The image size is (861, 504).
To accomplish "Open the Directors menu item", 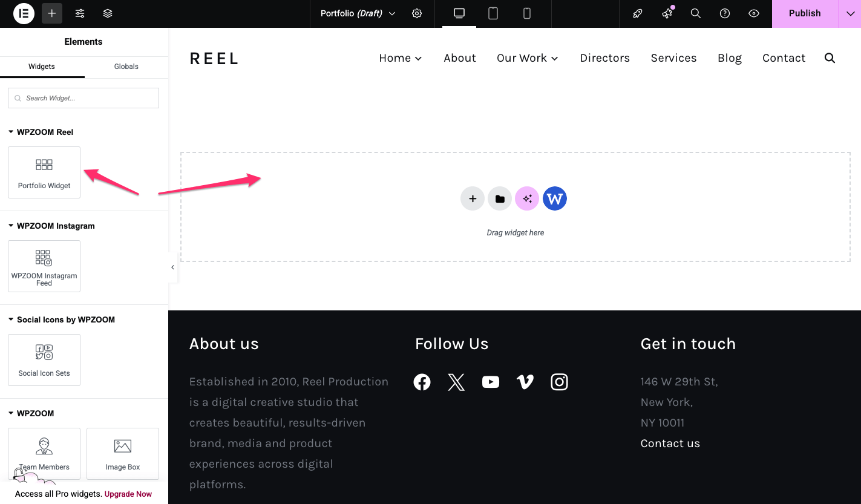I will point(604,58).
